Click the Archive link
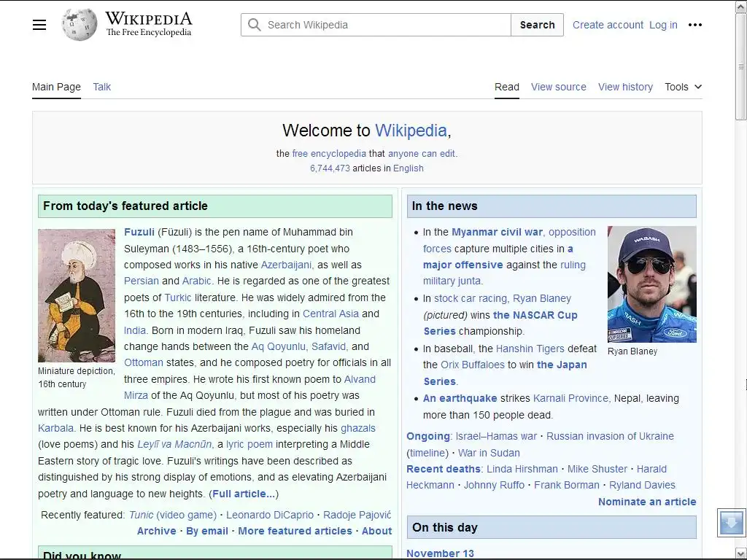Image resolution: width=747 pixels, height=560 pixels. pos(156,531)
